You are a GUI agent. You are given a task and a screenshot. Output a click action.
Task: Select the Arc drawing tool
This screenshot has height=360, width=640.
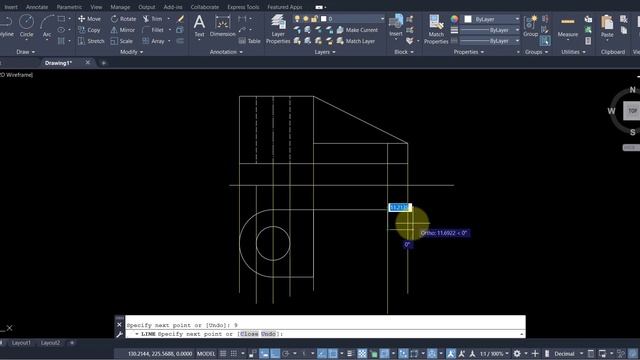47,26
